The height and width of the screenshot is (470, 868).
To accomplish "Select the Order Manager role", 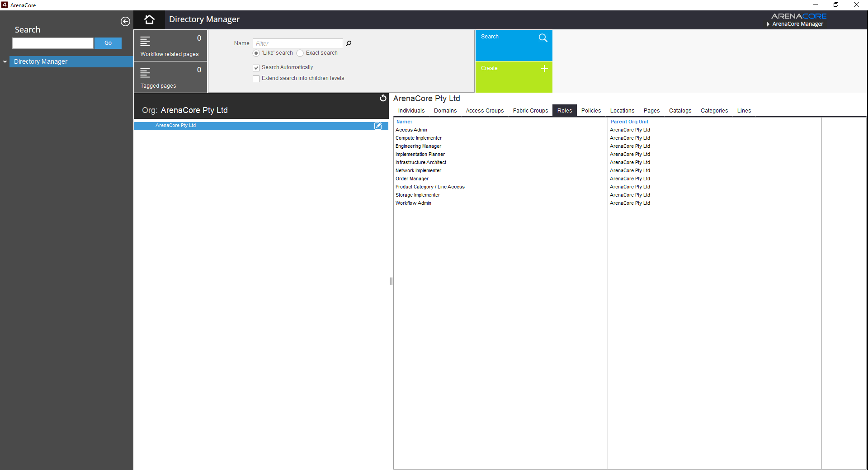I will pyautogui.click(x=412, y=179).
